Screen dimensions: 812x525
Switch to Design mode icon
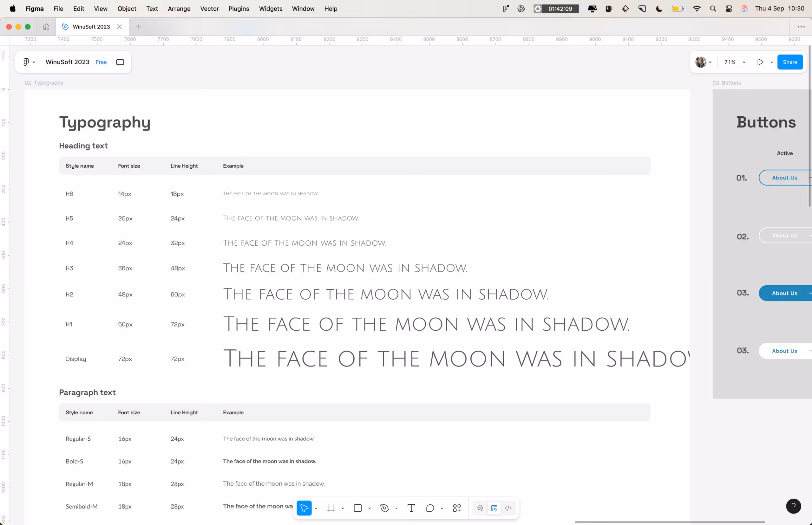(x=494, y=508)
